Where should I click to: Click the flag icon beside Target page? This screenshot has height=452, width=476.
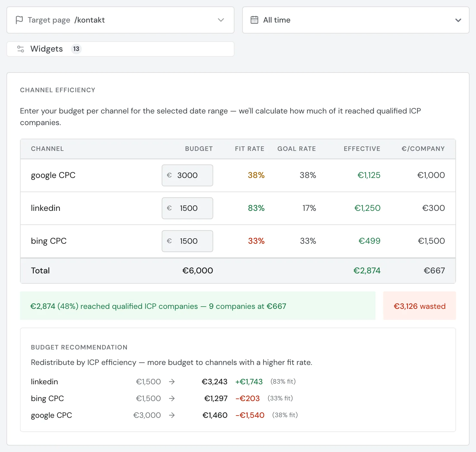19,20
